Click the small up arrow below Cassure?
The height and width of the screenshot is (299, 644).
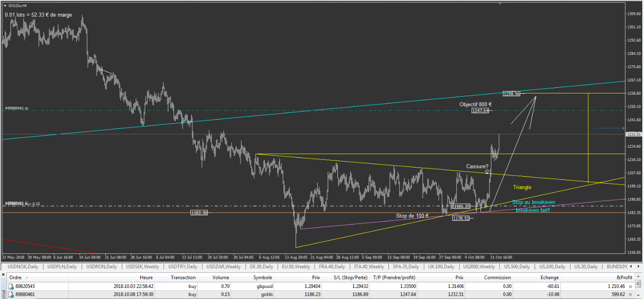486,172
